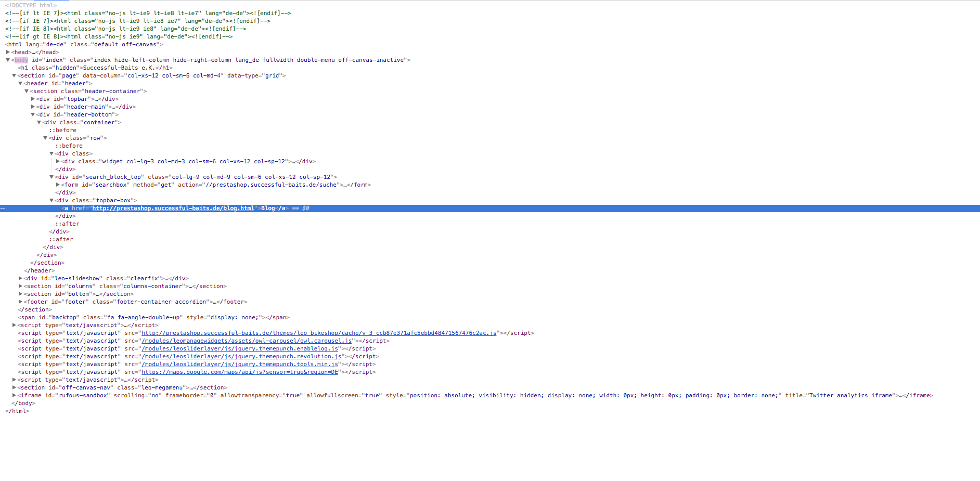Screen dimensions: 980x481
Task: Open the owl.carousel.js script link
Action: pos(247,341)
